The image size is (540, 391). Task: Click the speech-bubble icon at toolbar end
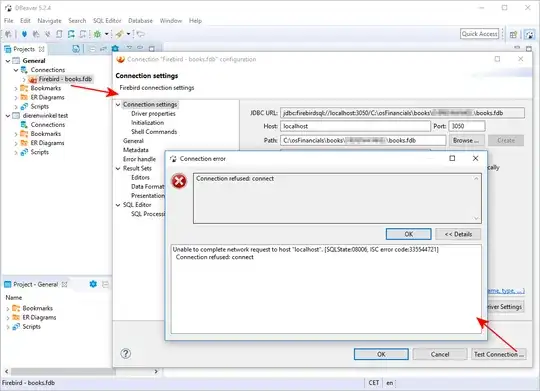(x=141, y=34)
